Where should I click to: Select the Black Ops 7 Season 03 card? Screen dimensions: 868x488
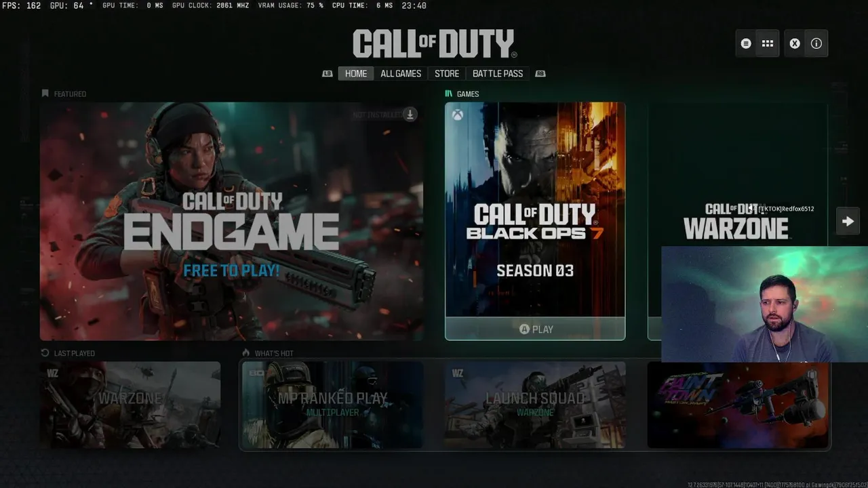(535, 221)
